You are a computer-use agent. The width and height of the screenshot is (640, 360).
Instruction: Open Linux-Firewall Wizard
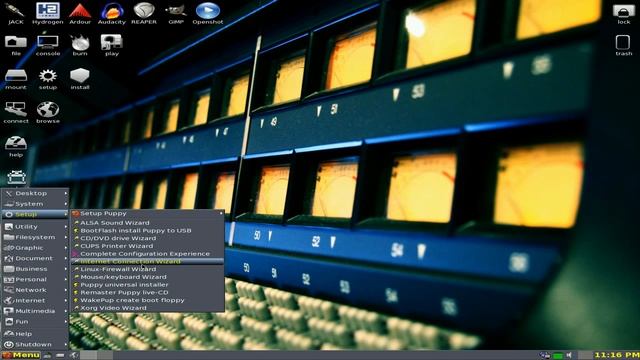[147, 269]
